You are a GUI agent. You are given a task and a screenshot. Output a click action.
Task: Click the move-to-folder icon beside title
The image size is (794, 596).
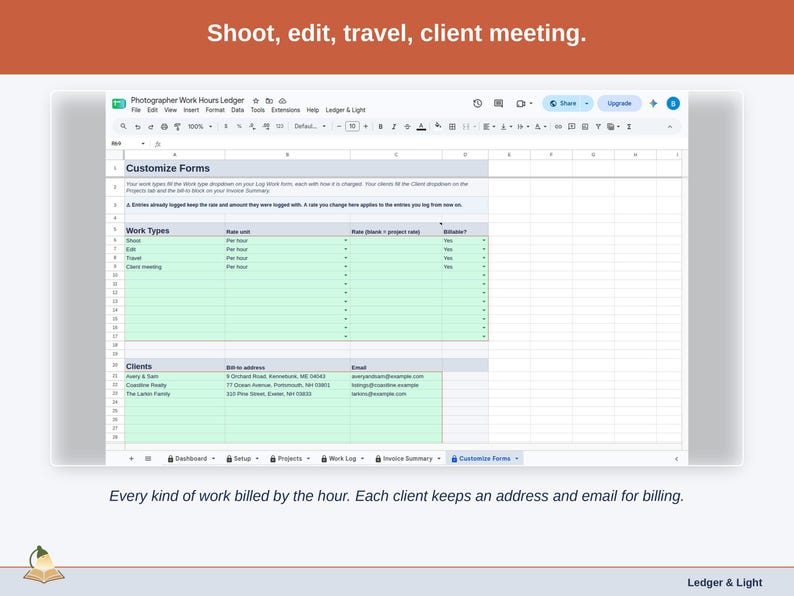click(x=269, y=101)
